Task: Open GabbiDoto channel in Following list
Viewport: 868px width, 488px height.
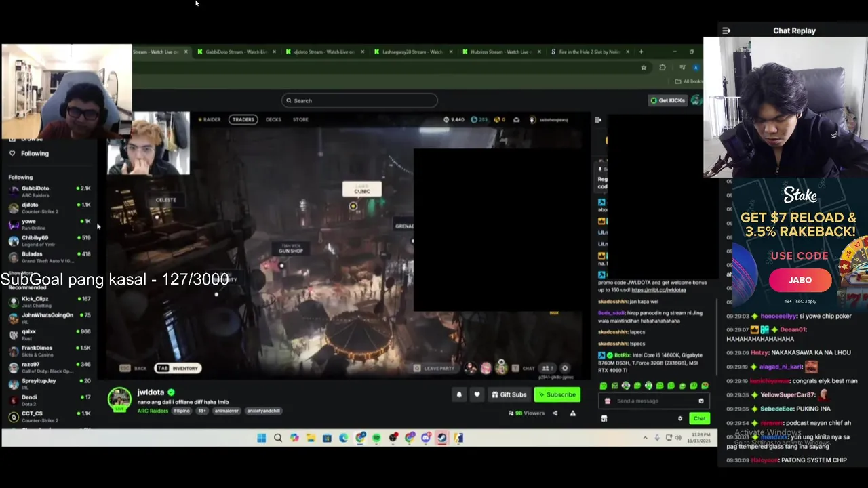Action: 49,191
